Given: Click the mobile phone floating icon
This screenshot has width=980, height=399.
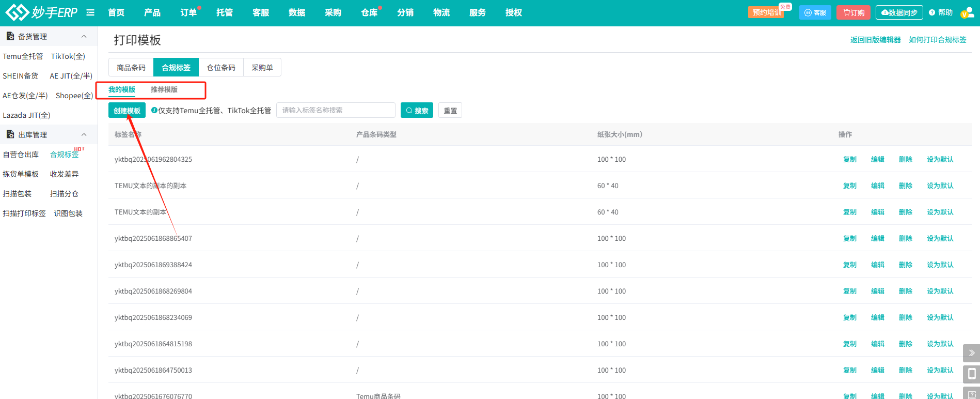Looking at the screenshot, I should point(971,374).
